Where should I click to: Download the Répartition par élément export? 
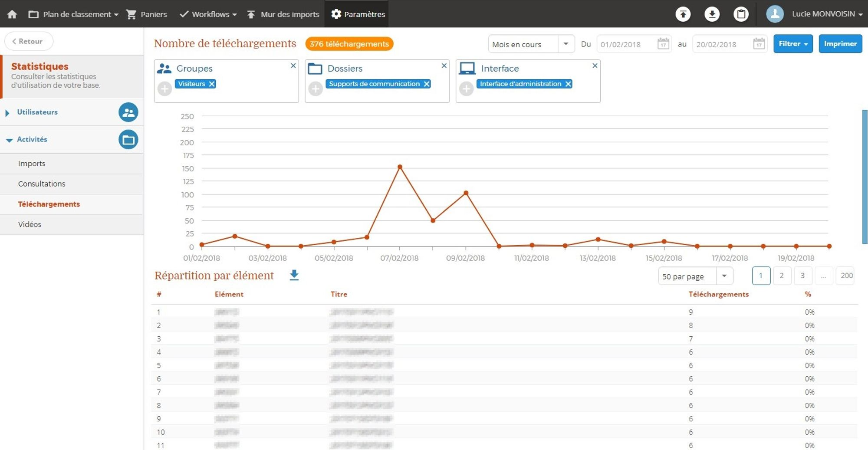click(294, 275)
